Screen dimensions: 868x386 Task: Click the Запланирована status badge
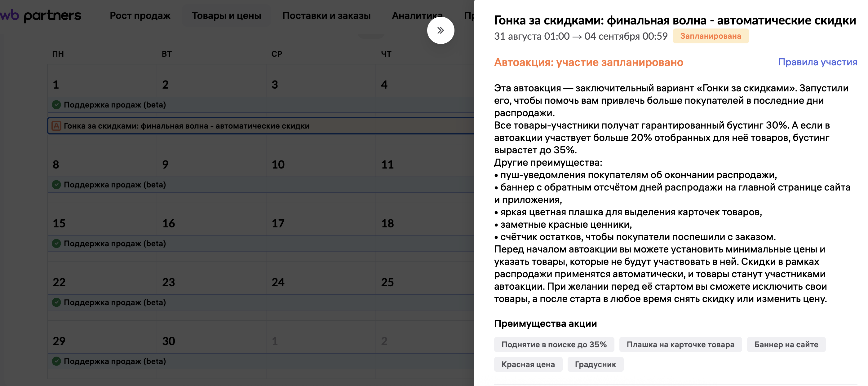(x=711, y=36)
